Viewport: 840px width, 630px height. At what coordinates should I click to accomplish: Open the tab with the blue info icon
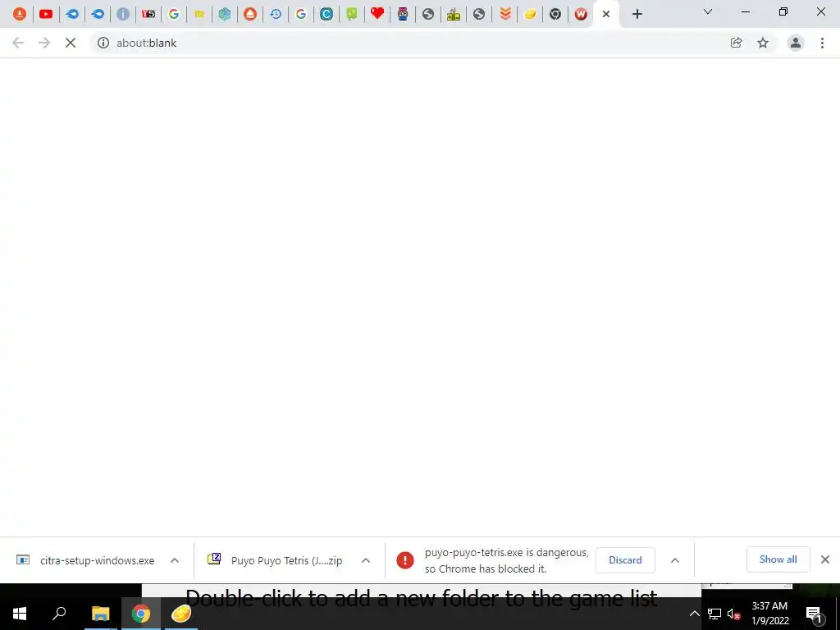(123, 14)
